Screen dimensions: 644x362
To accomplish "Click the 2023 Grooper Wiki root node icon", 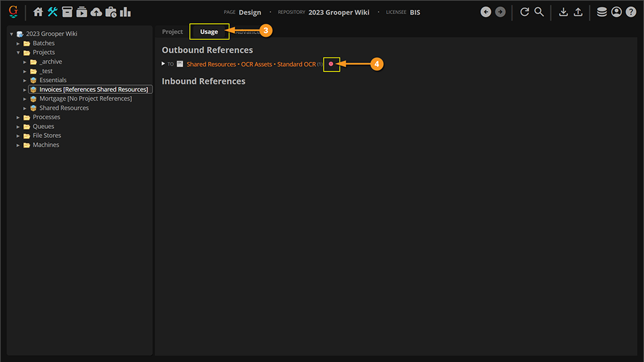I will click(20, 33).
